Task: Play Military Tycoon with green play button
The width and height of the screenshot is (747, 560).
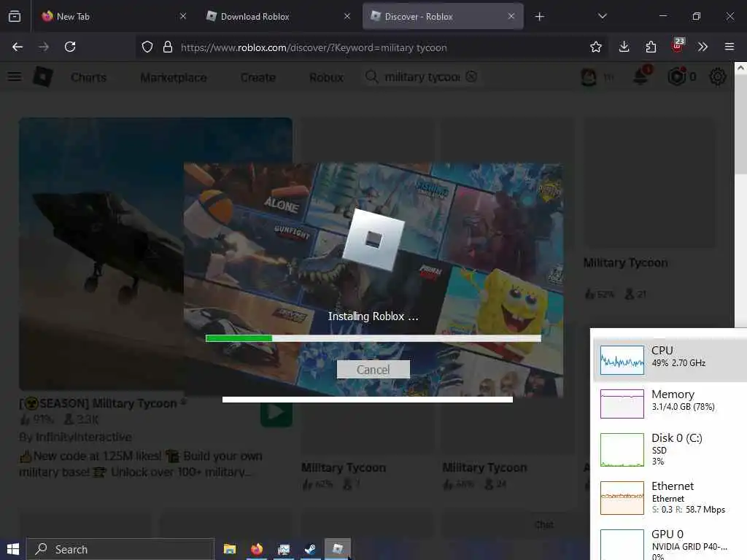Action: pos(276,413)
